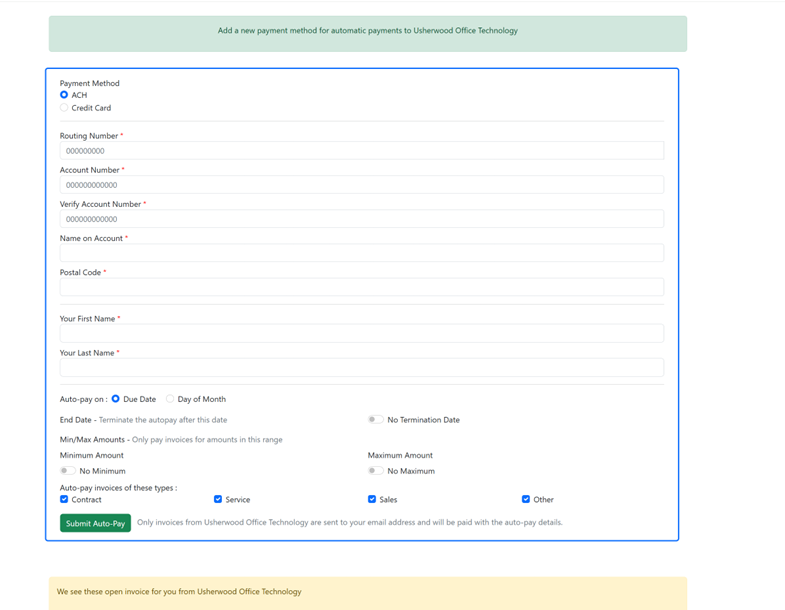
Task: Uncheck the Service invoice type
Action: pos(218,499)
